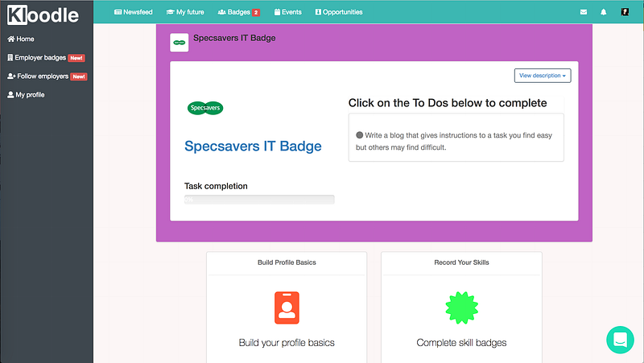Open the Events tab
The height and width of the screenshot is (363, 644).
[288, 12]
